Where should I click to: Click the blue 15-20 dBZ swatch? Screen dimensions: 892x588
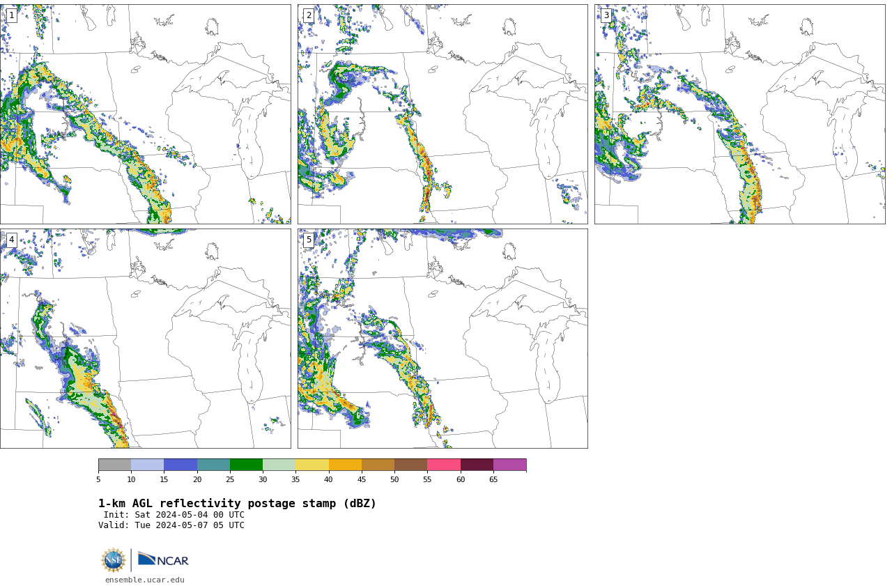tap(180, 465)
